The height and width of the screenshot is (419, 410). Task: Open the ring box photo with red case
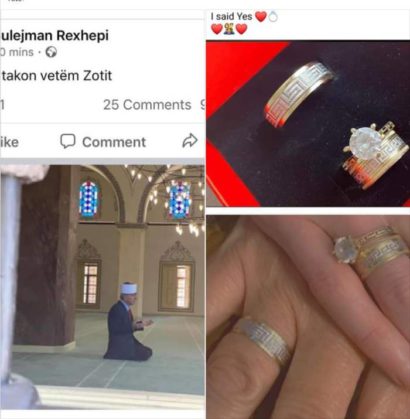(x=308, y=123)
